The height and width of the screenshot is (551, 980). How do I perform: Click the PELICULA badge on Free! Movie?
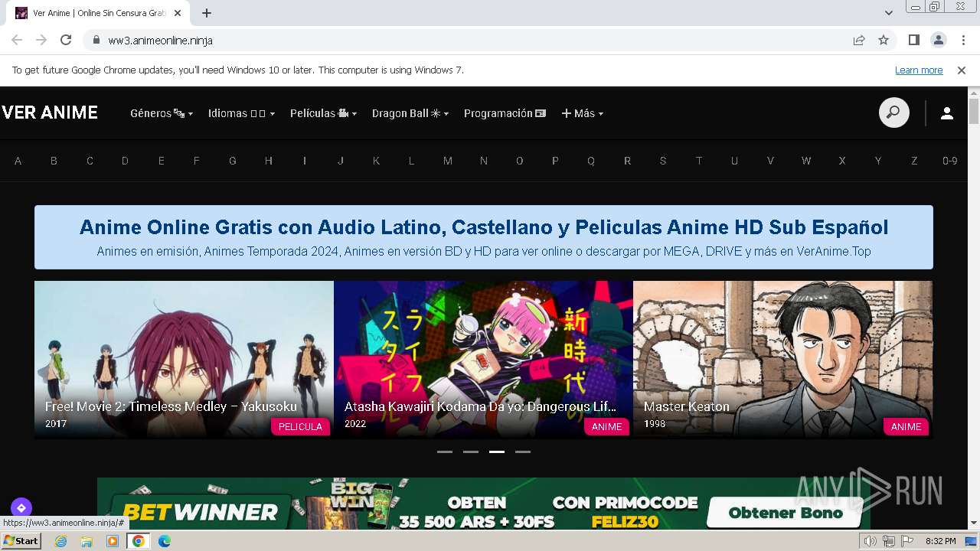tap(300, 426)
